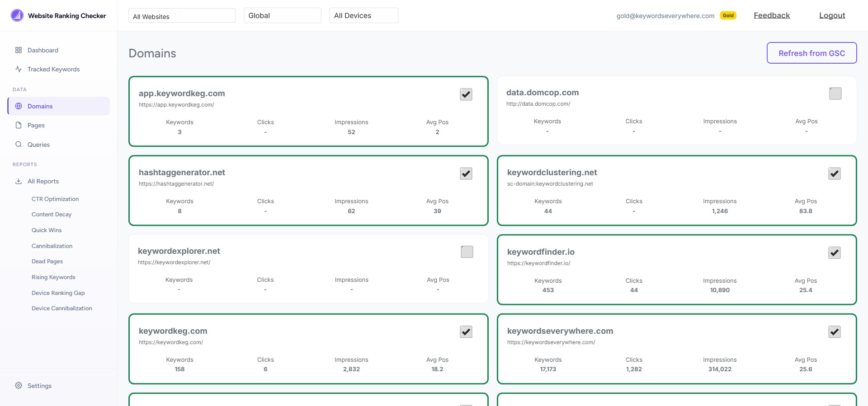Click the Settings gear icon
Viewport: 868px width, 406px height.
point(19,386)
